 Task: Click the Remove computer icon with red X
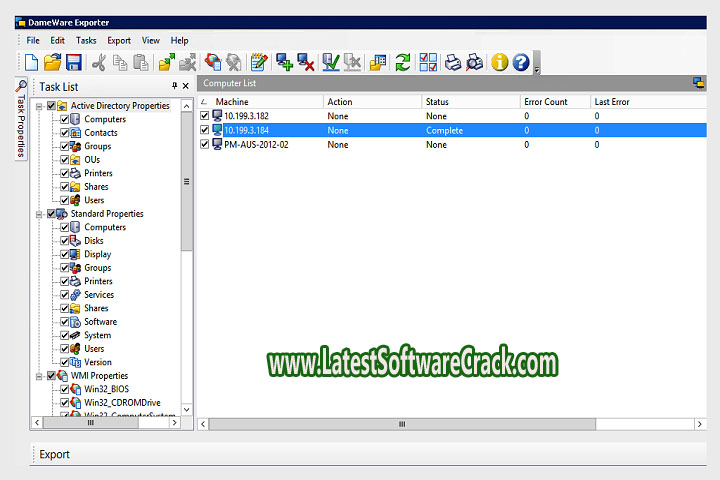click(x=306, y=63)
